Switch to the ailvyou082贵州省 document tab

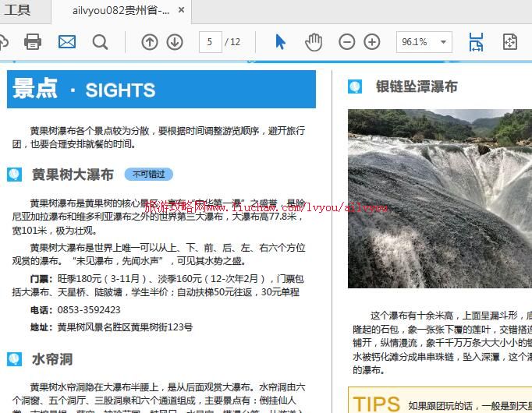119,11
